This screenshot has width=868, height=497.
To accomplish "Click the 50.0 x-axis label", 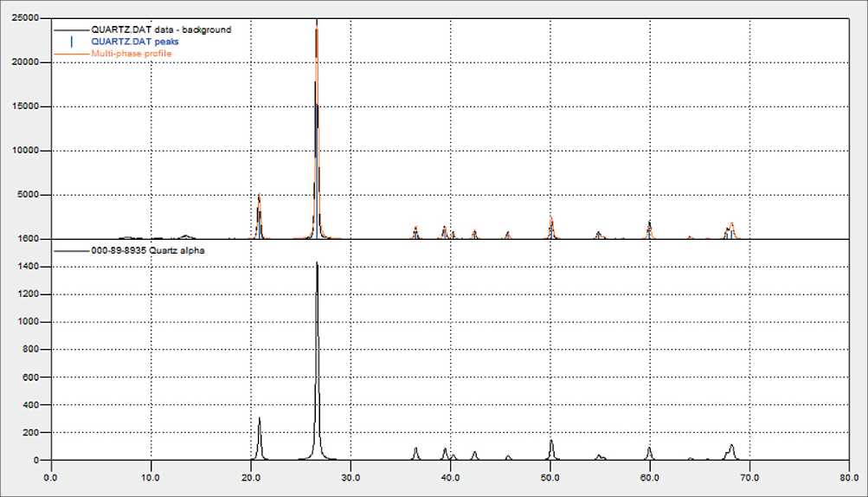I will point(550,478).
